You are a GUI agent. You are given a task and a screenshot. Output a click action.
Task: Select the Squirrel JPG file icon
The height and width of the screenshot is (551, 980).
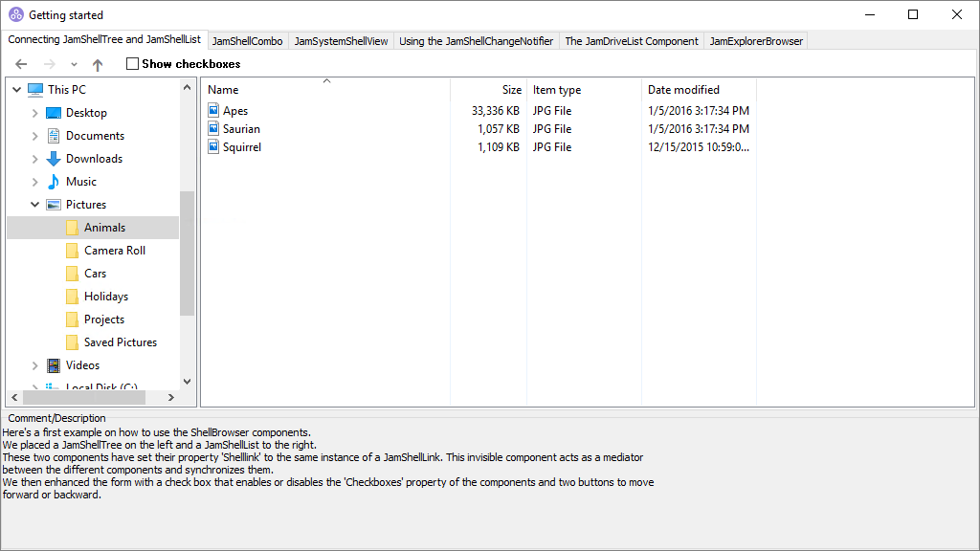(214, 146)
